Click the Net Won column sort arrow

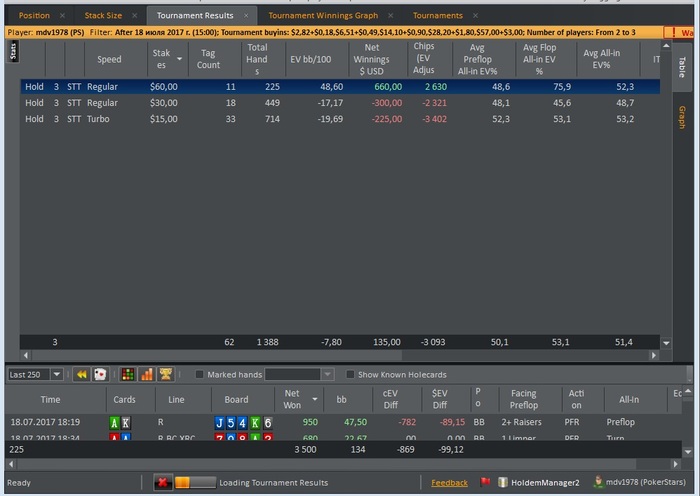click(x=315, y=399)
